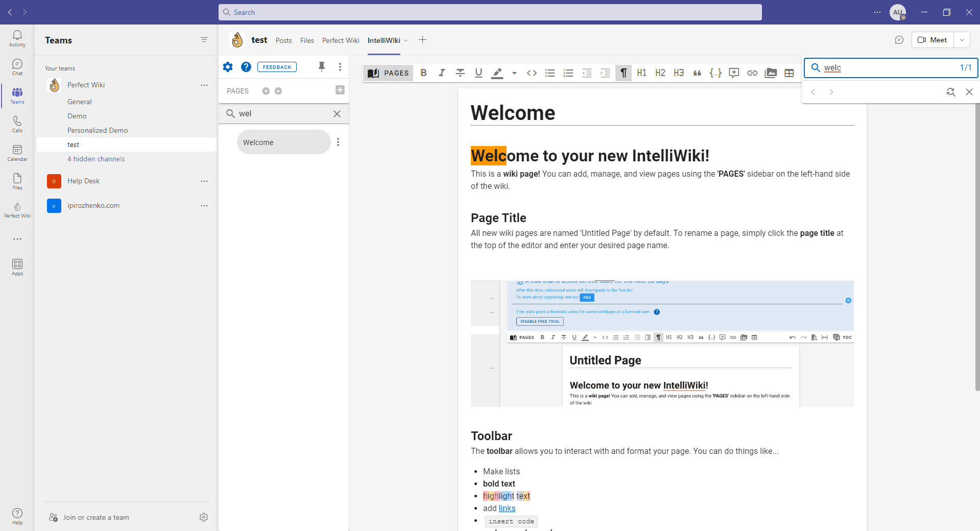Open more options for Help Desk team
The width and height of the screenshot is (980, 531).
[x=204, y=181]
